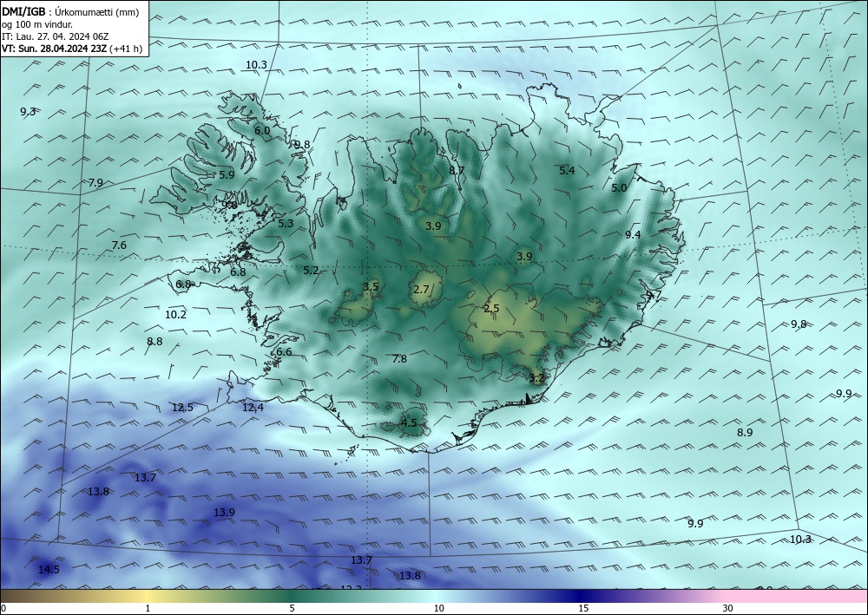
Task: Click the 8.9 value on the map
Action: point(745,433)
